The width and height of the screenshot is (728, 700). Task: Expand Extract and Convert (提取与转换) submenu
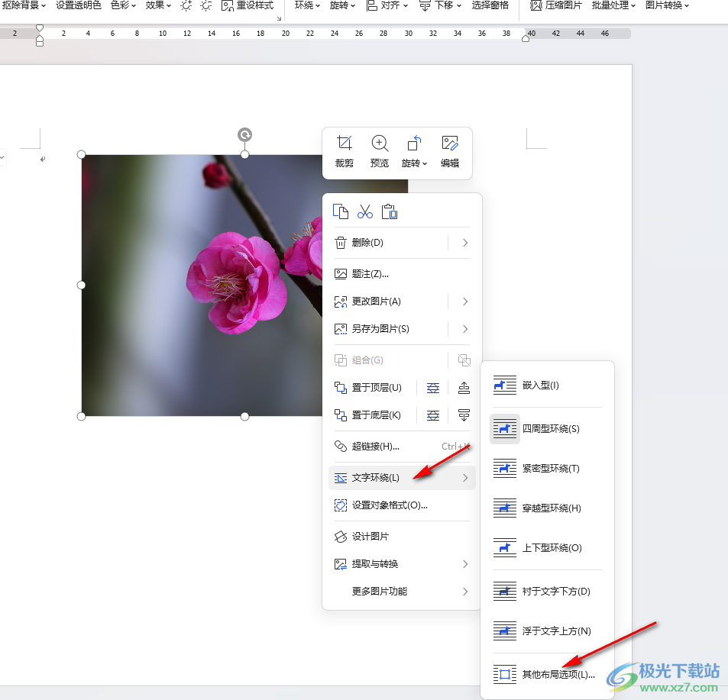pyautogui.click(x=402, y=564)
